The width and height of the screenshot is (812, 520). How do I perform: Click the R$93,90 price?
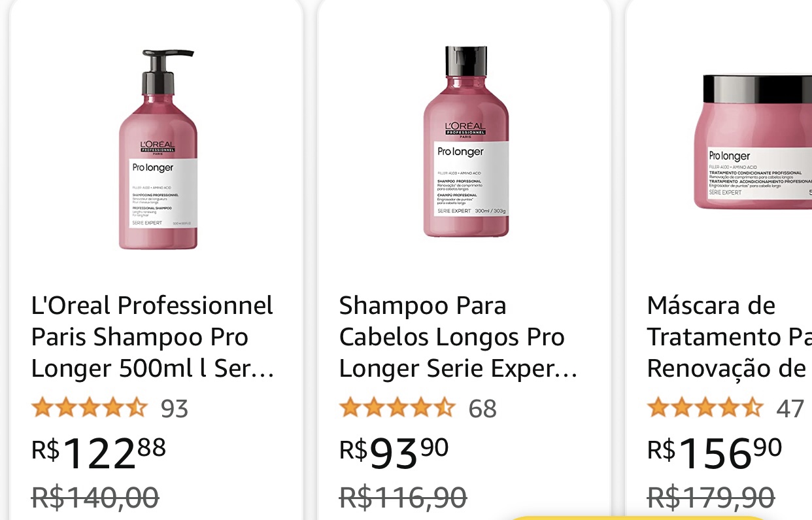tap(394, 452)
